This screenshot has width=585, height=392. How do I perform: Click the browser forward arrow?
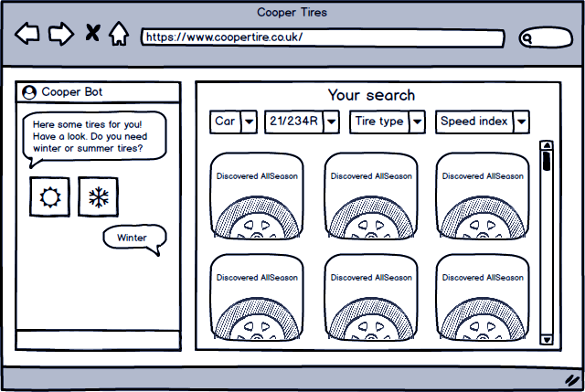(61, 34)
